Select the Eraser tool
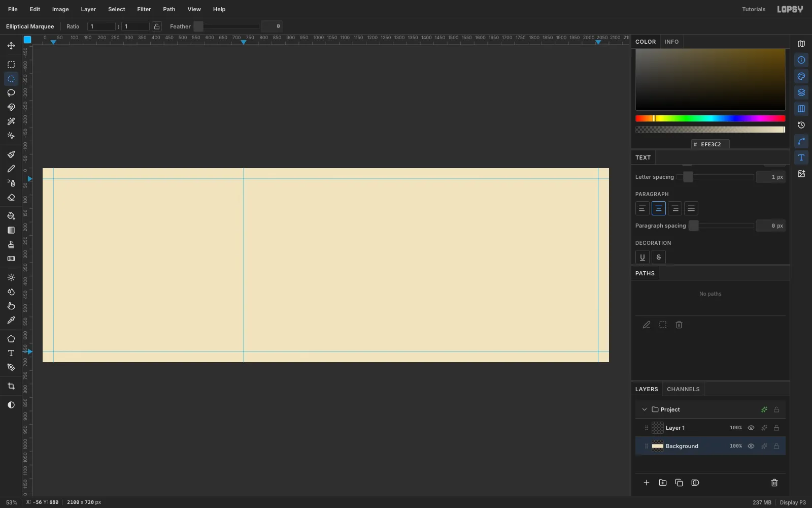812x508 pixels. point(11,197)
